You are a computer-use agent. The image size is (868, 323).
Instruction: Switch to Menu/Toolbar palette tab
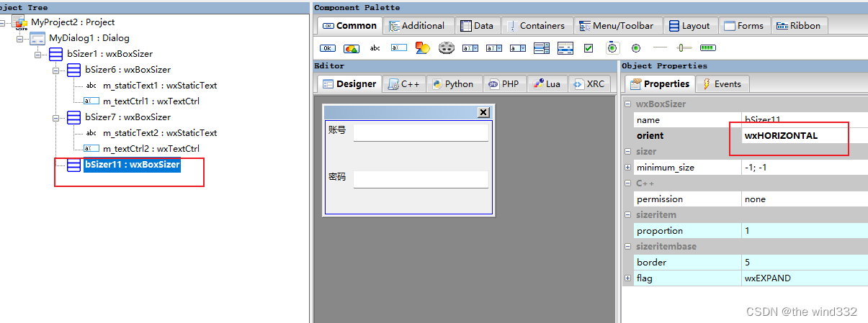pyautogui.click(x=617, y=25)
